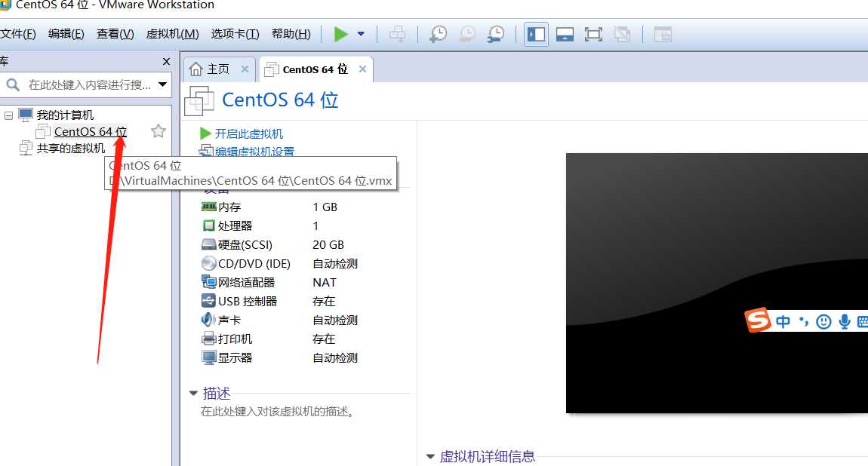Click the green power-on play toolbar button
The width and height of the screenshot is (868, 466).
[341, 34]
